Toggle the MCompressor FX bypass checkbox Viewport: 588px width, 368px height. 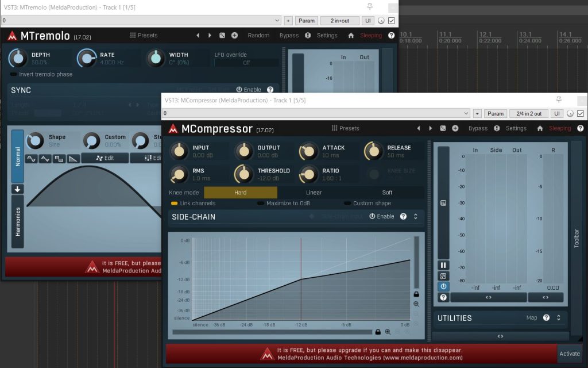pos(581,113)
